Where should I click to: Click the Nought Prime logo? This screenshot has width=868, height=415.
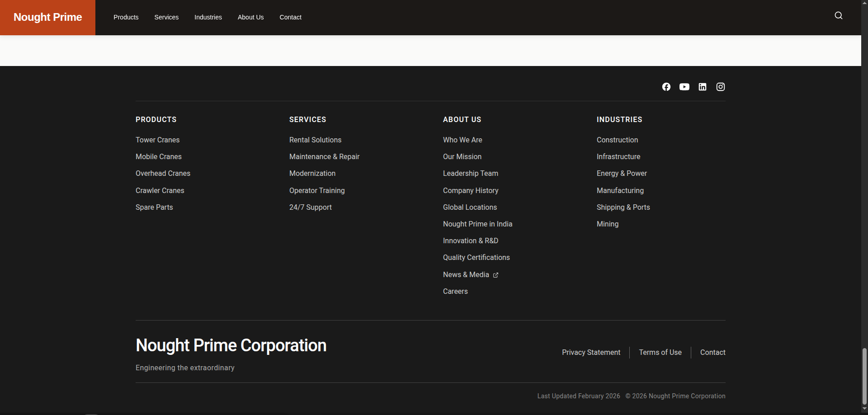click(x=47, y=17)
